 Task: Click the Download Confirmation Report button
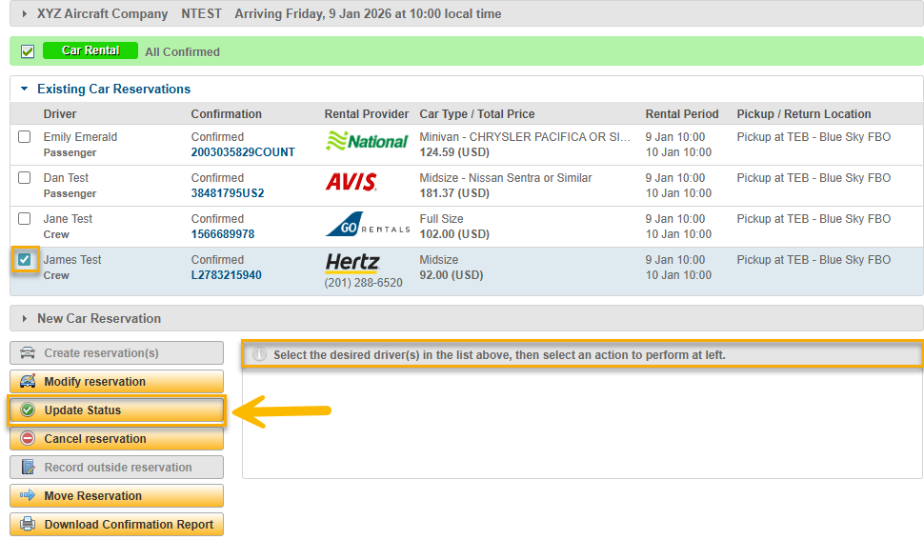tap(116, 524)
